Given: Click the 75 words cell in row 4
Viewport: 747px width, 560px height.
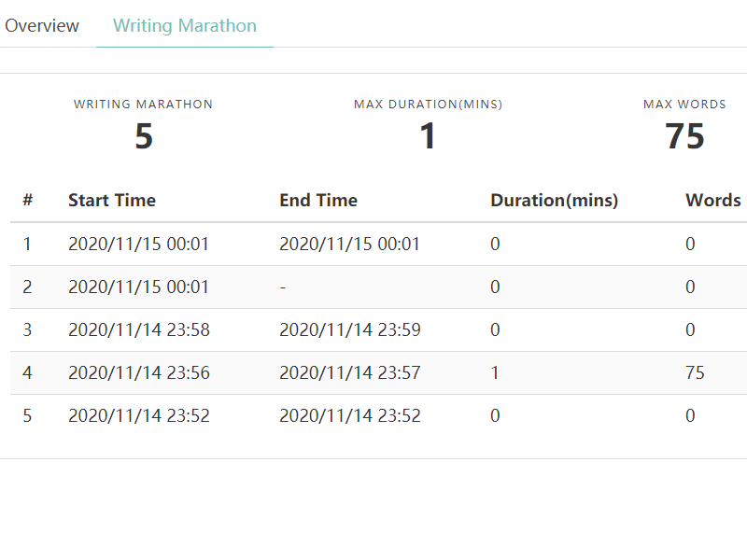Looking at the screenshot, I should tap(695, 373).
